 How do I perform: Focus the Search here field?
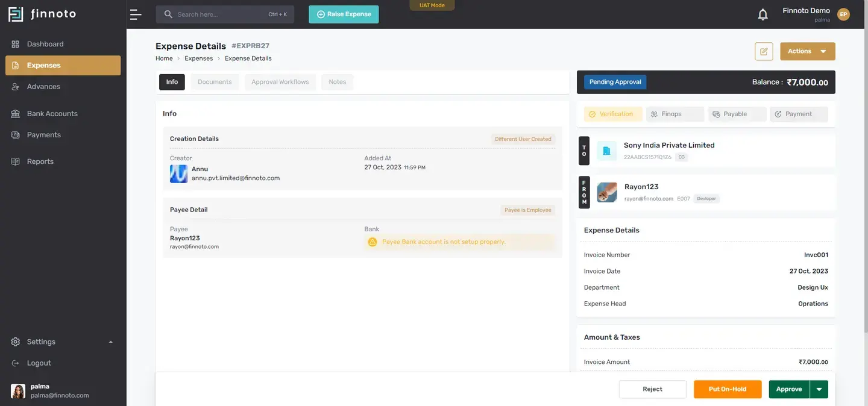click(225, 14)
